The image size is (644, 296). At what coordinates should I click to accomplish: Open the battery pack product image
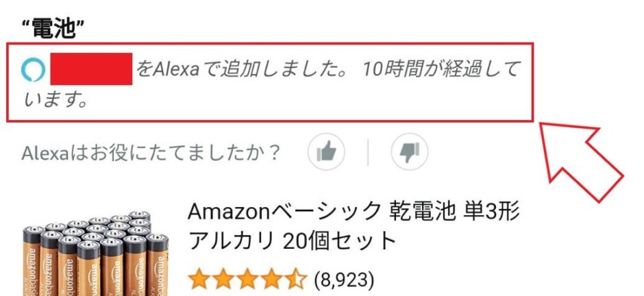coord(95,254)
